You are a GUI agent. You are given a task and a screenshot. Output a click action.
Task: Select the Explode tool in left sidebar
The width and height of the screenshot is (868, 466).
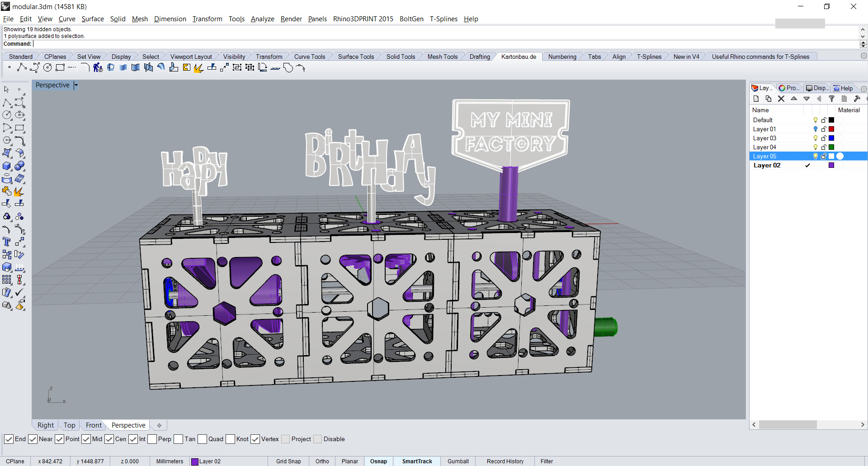[19, 192]
